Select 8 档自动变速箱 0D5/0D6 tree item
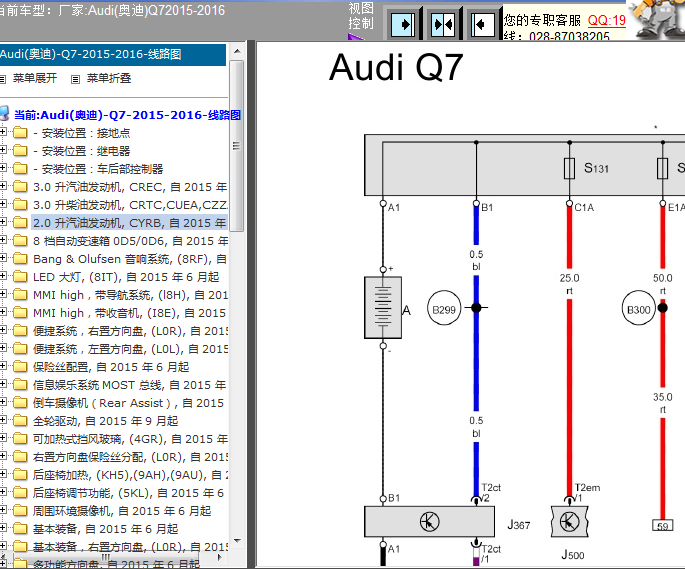This screenshot has width=685, height=569. 130,241
